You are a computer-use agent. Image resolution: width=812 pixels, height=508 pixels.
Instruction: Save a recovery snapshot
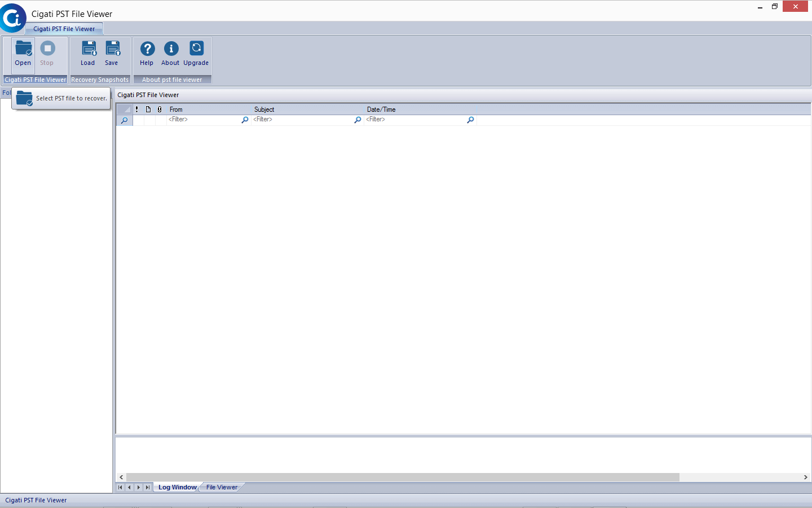tap(112, 54)
